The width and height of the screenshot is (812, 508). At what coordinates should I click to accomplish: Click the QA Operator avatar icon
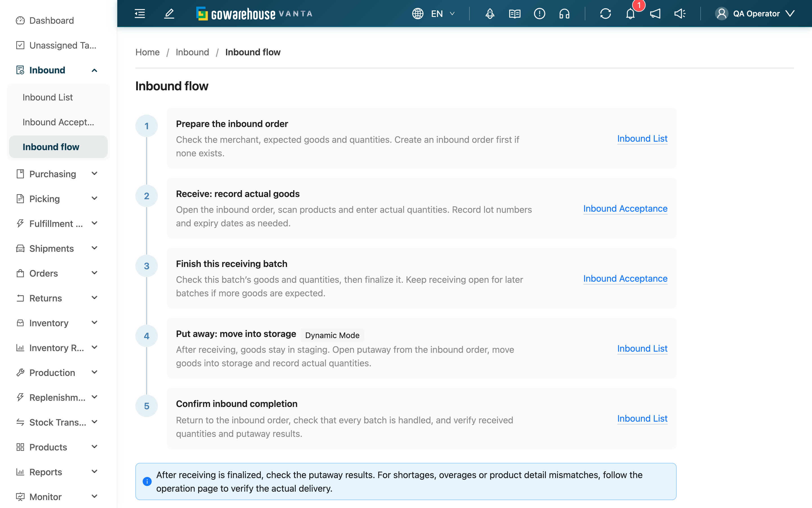click(721, 14)
